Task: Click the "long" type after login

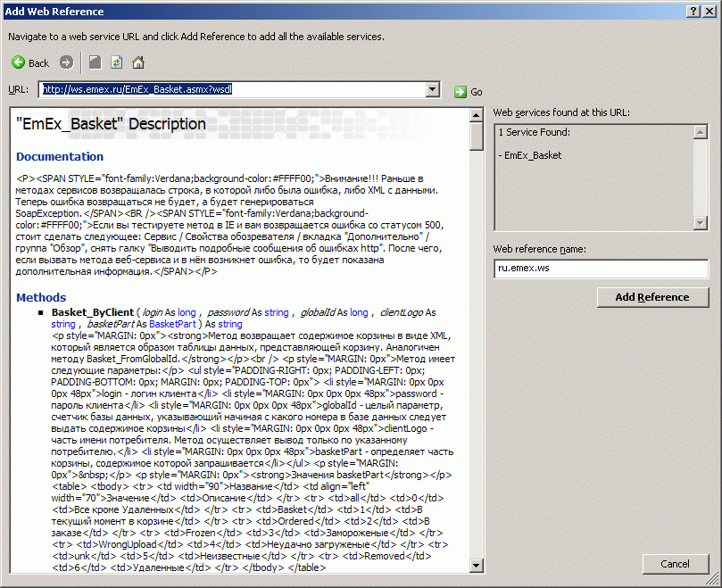Action: point(187,312)
